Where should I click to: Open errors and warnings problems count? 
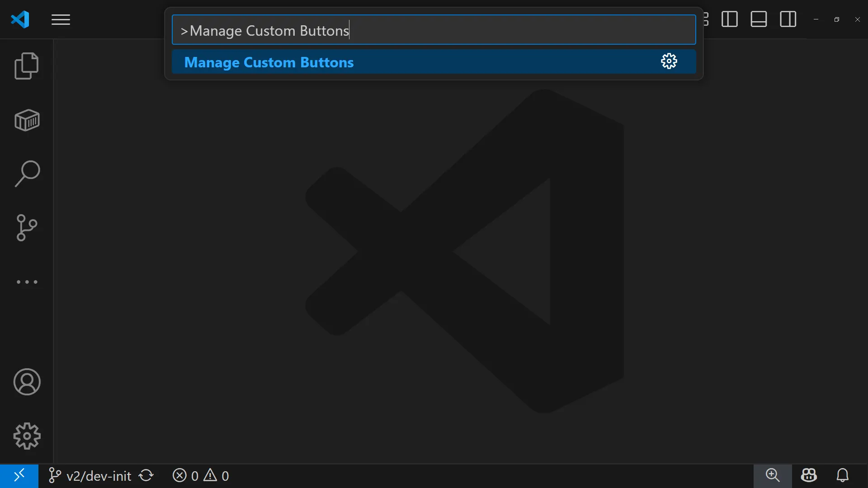point(201,476)
